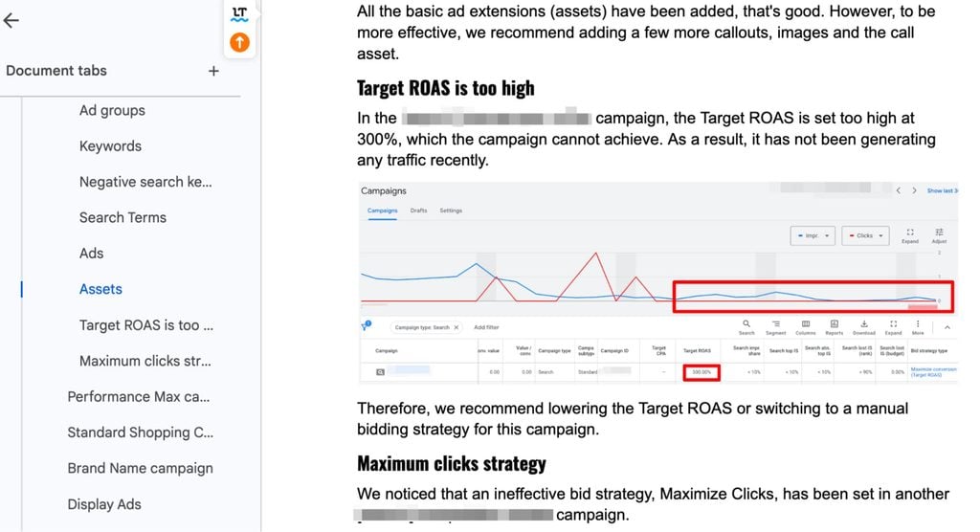
Task: Click the Search top IS column header
Action: click(x=784, y=351)
